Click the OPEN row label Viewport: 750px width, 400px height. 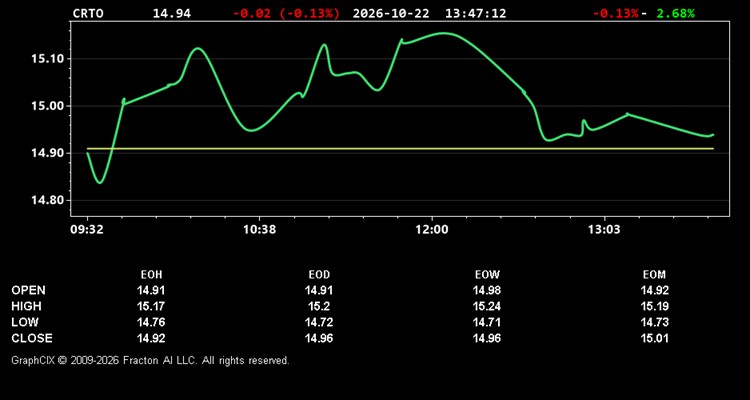[x=29, y=290]
